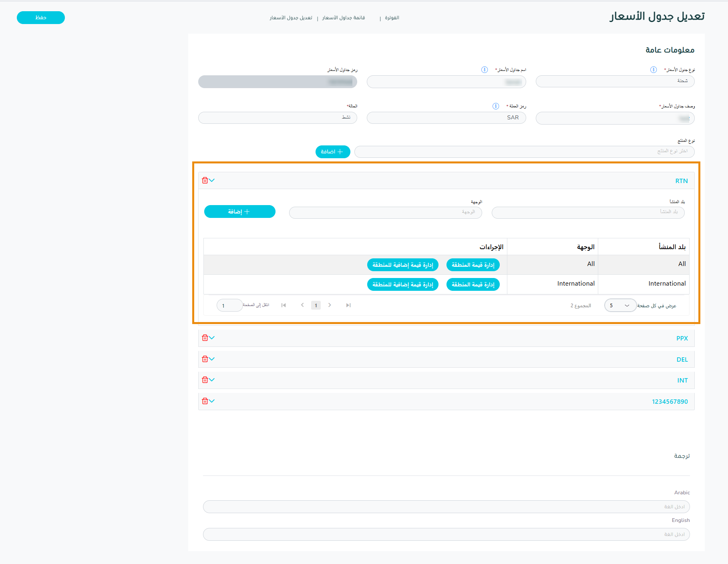Click info icon next to currency code
728x564 pixels.
click(x=496, y=106)
